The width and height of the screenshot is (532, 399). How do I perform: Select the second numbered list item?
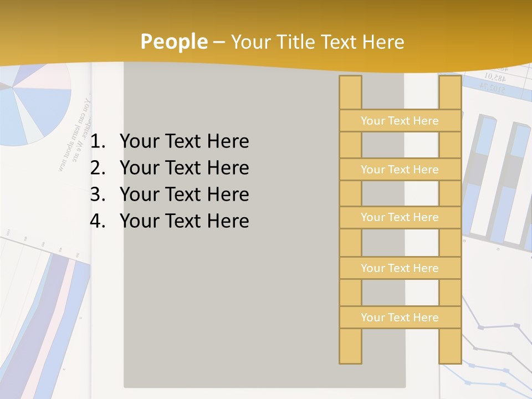tap(184, 168)
